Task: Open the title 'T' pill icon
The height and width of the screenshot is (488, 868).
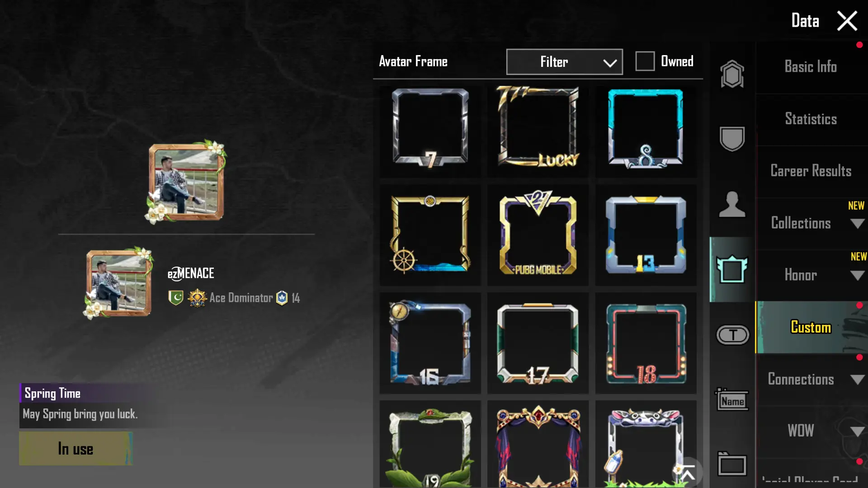Action: 733,335
